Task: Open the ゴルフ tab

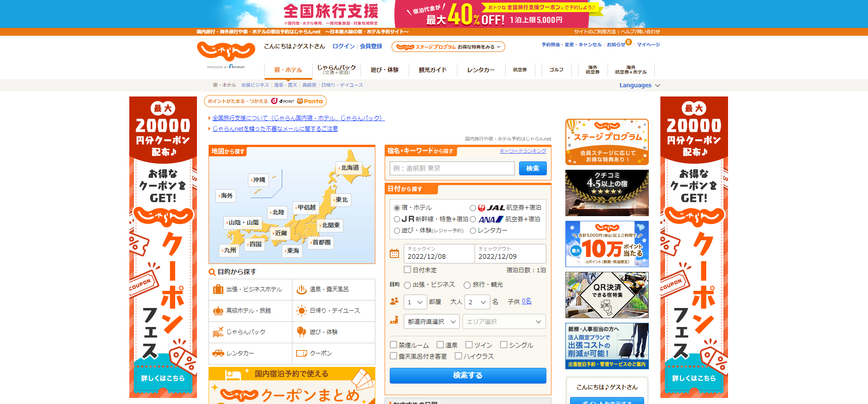Action: (557, 70)
